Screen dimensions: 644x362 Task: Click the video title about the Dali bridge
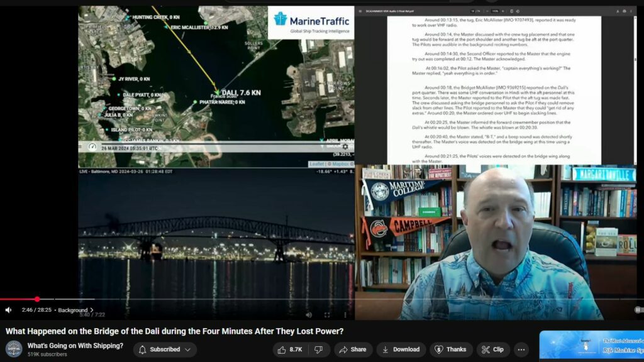pos(175,331)
